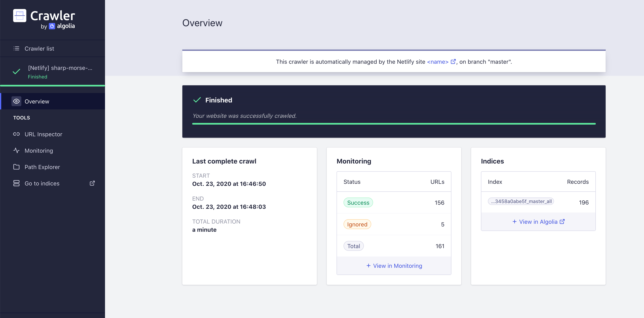Click the total duration value 'a minute'
Screen dimensions: 644x318
[204, 230]
